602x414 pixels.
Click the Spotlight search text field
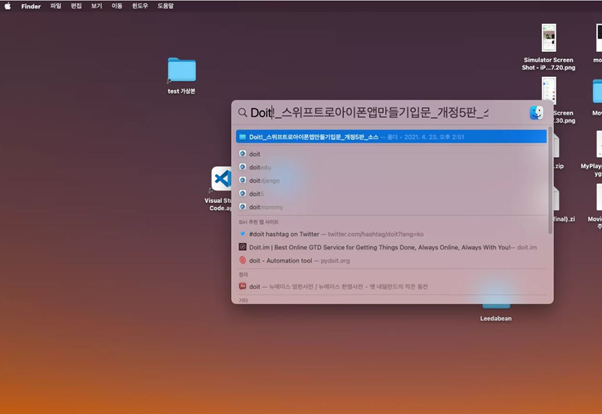pyautogui.click(x=369, y=113)
